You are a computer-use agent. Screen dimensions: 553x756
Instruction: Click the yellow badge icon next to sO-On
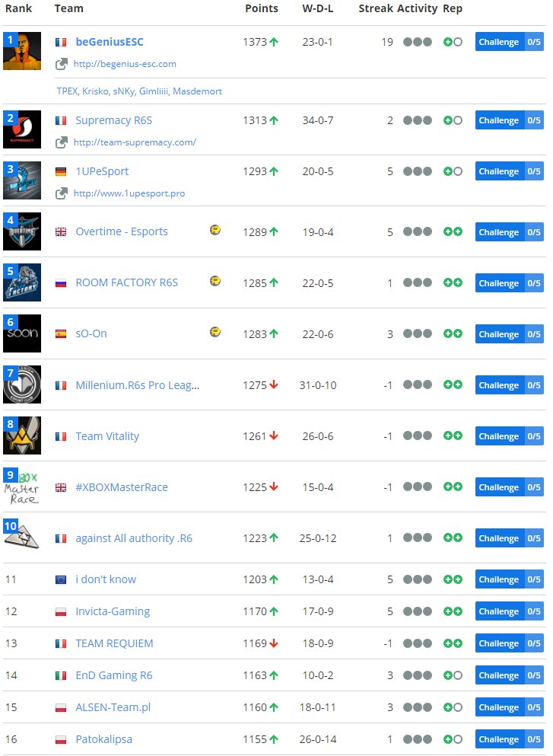(215, 332)
